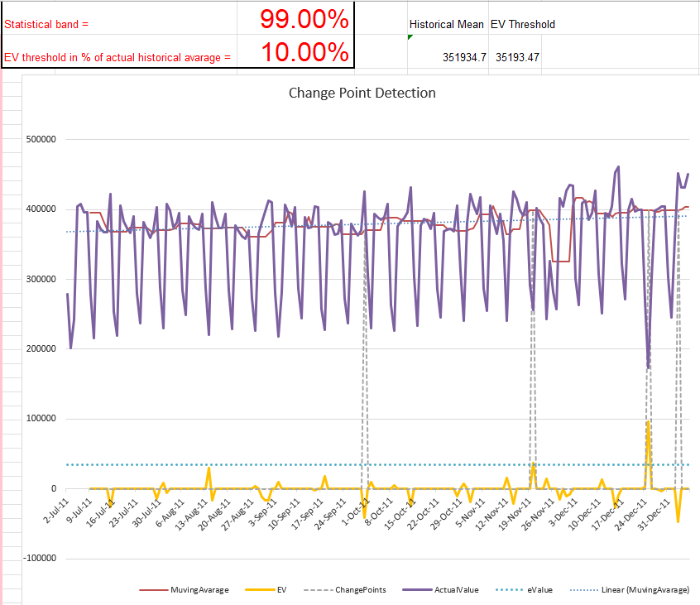Click the ChangePoints legend entry

coord(345,590)
